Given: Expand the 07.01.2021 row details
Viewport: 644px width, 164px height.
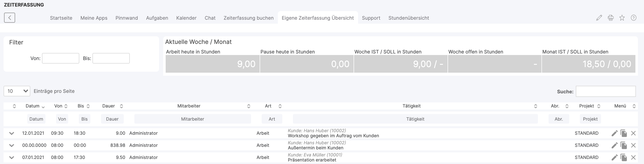Looking at the screenshot, I should [12, 157].
